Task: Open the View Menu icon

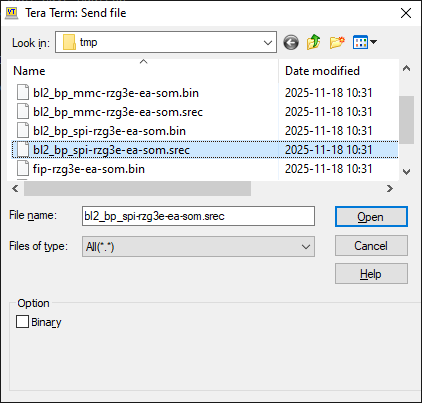Action: 360,42
